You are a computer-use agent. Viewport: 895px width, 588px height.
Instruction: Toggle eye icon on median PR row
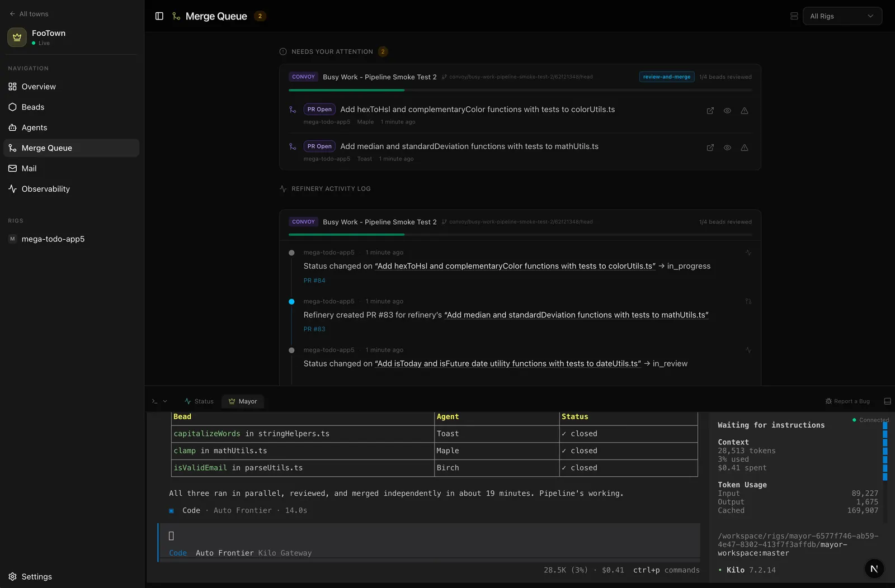tap(727, 148)
